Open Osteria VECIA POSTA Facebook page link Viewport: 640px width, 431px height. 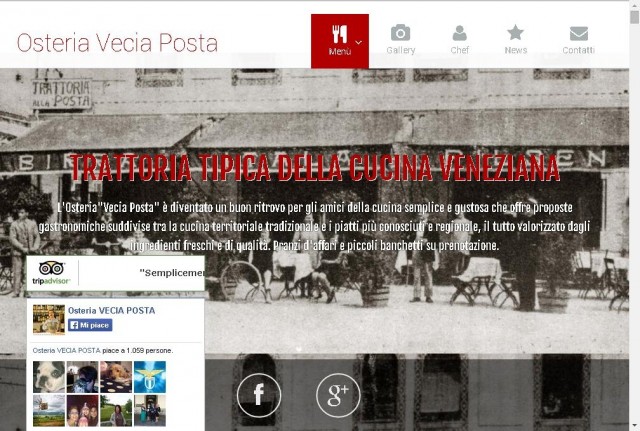[111, 310]
